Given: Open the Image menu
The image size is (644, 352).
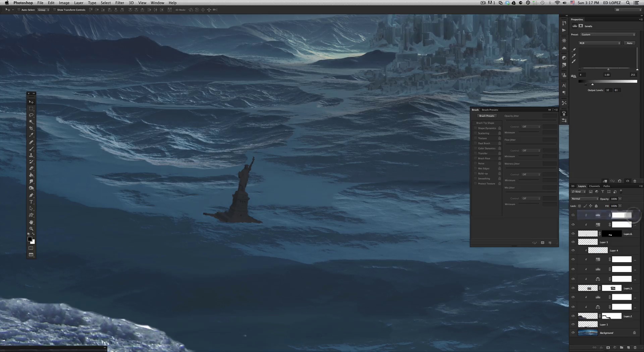Looking at the screenshot, I should tap(64, 3).
